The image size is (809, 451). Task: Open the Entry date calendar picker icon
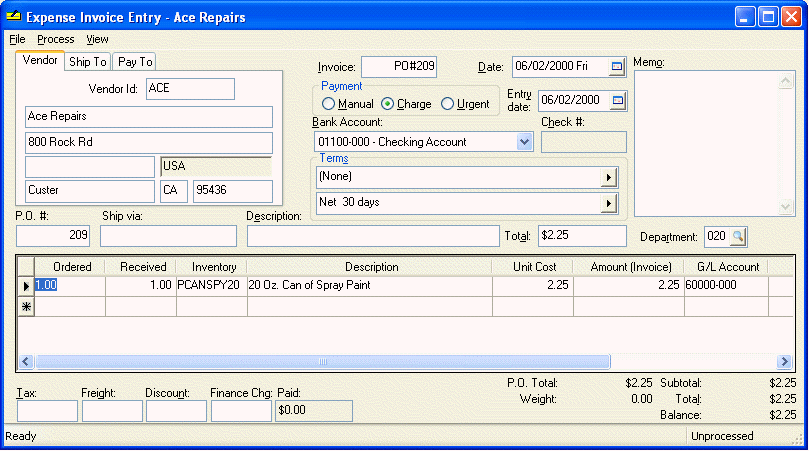[x=618, y=101]
